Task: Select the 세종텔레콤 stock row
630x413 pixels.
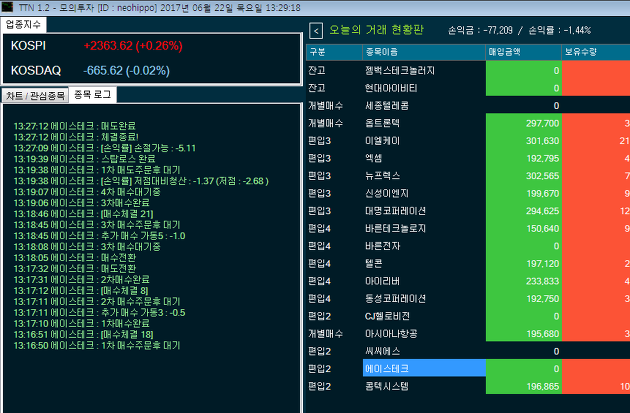Action: [468, 106]
